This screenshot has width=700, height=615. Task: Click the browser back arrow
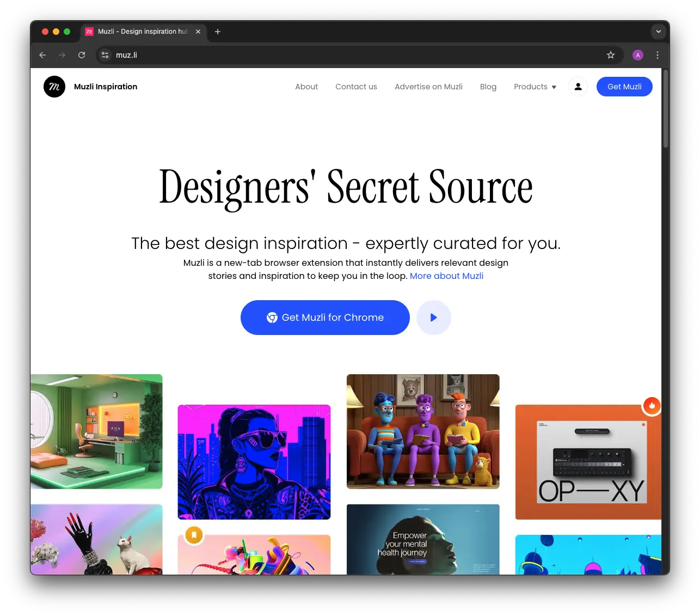click(x=42, y=55)
